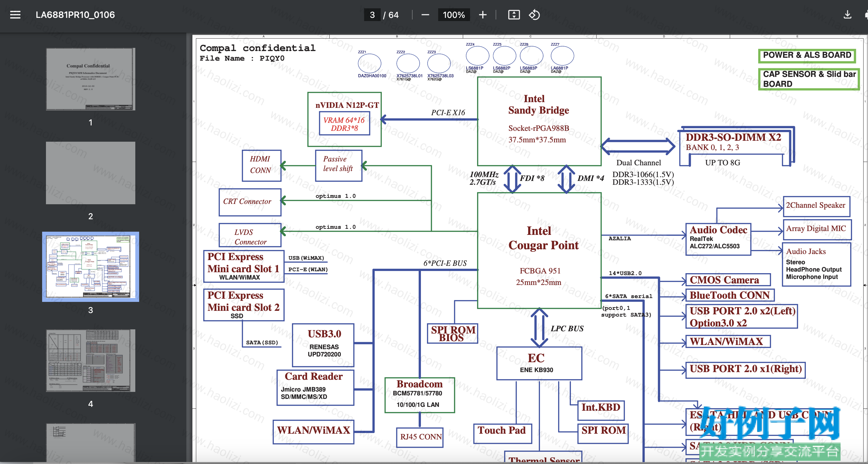Zoom in with the plus icon

click(483, 15)
